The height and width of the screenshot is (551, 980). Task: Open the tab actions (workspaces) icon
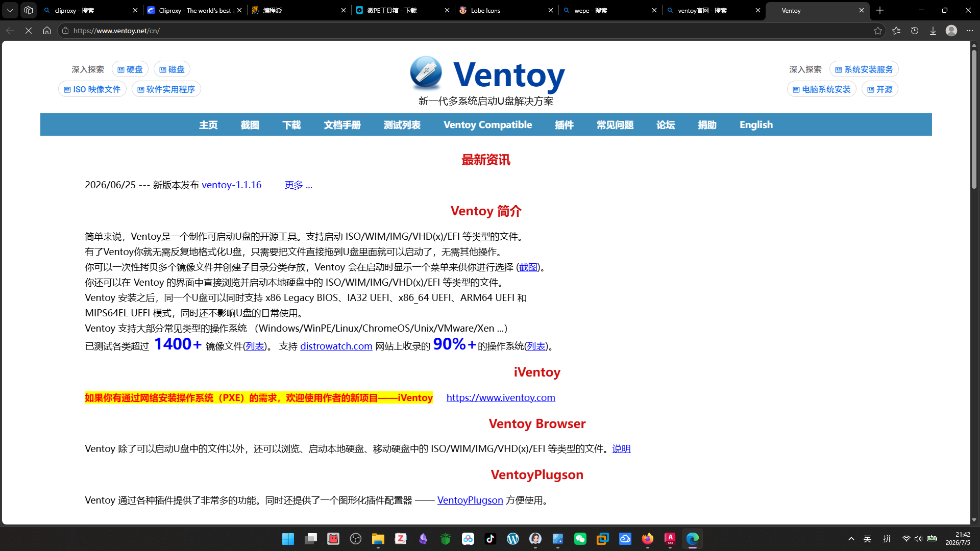point(29,10)
